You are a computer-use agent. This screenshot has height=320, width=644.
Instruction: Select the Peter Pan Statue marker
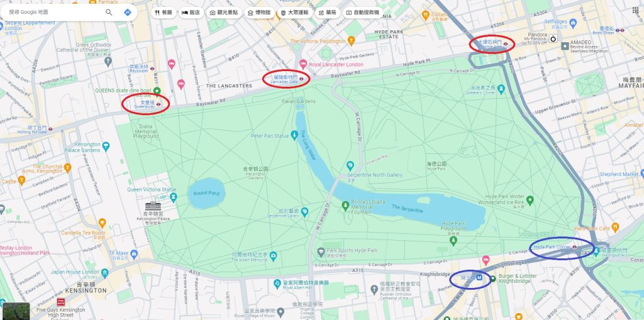click(x=294, y=135)
